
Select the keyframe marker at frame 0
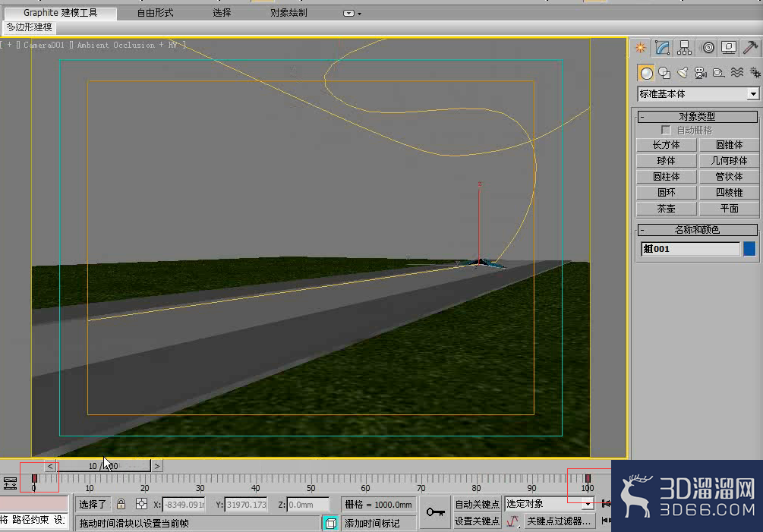coord(34,479)
